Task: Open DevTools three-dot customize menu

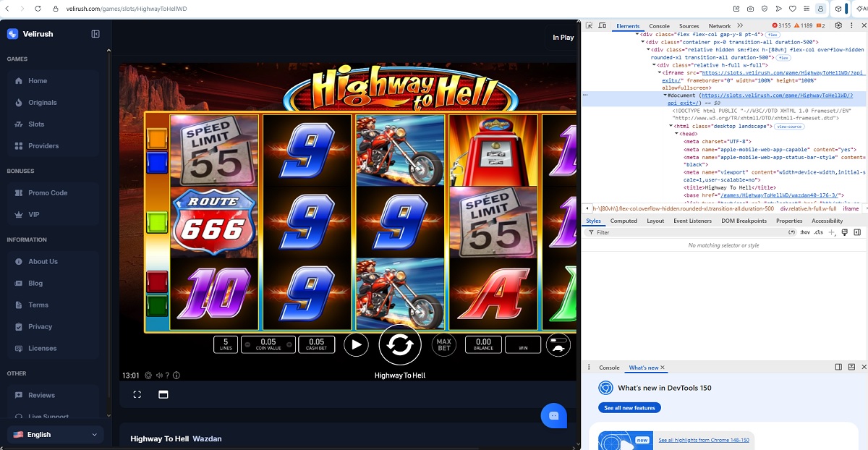Action: point(850,25)
